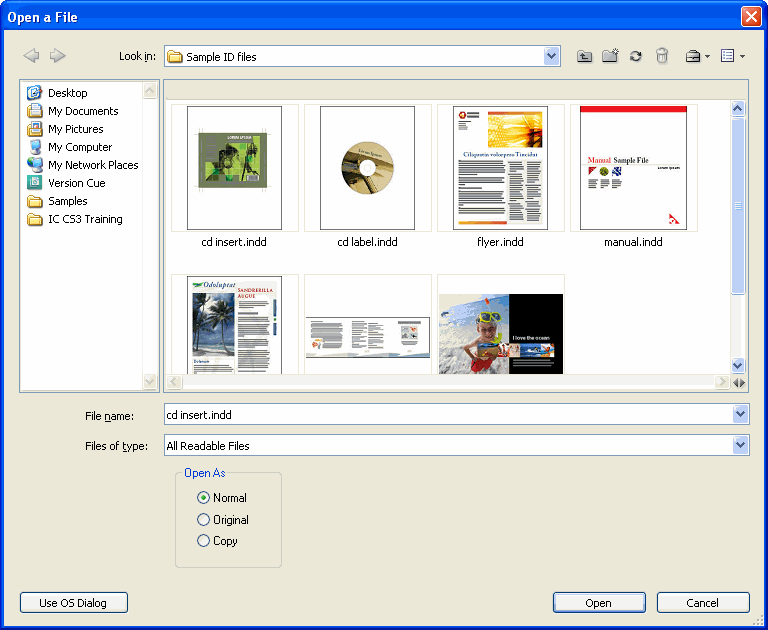
Task: Expand the Look in dropdown arrow
Action: [x=552, y=56]
